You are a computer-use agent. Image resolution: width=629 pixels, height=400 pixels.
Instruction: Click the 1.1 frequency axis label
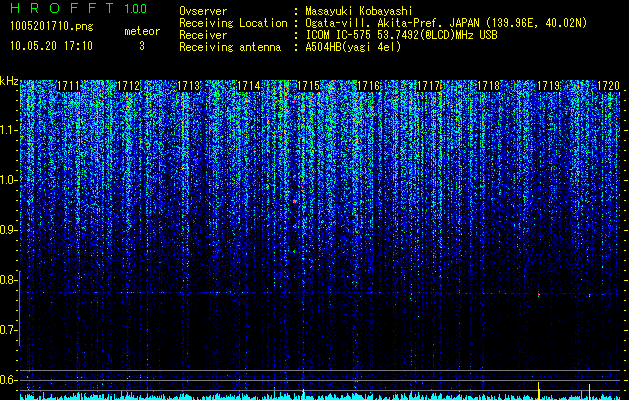click(8, 130)
